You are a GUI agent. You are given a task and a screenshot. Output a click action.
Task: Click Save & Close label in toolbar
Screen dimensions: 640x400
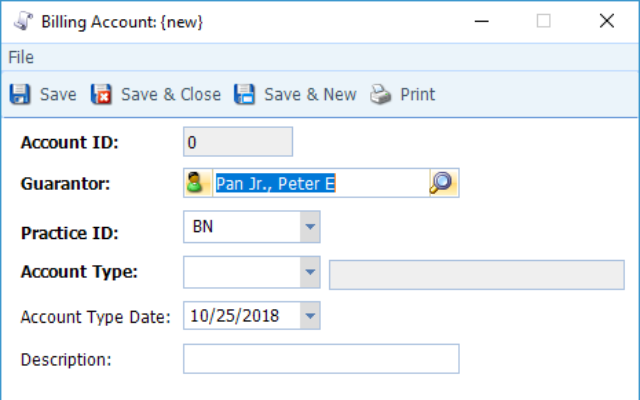tap(171, 94)
